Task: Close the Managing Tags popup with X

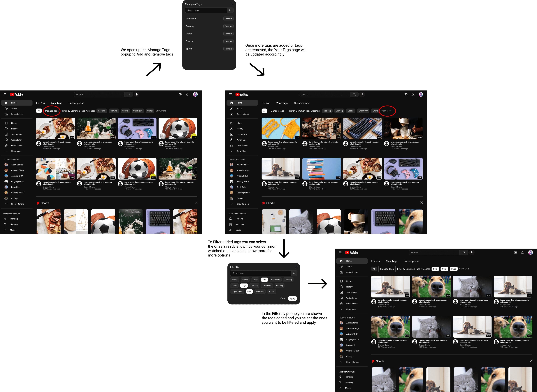Action: [x=232, y=4]
